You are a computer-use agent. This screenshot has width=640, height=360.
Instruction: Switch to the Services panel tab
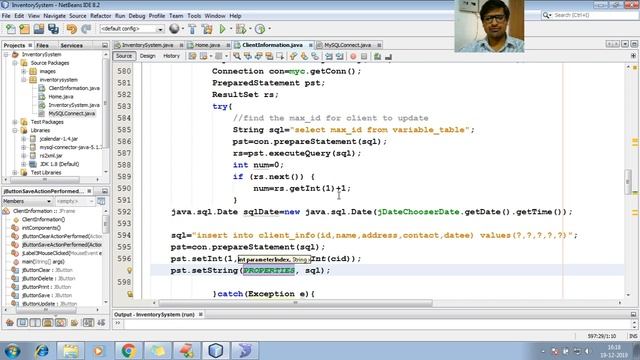71,45
